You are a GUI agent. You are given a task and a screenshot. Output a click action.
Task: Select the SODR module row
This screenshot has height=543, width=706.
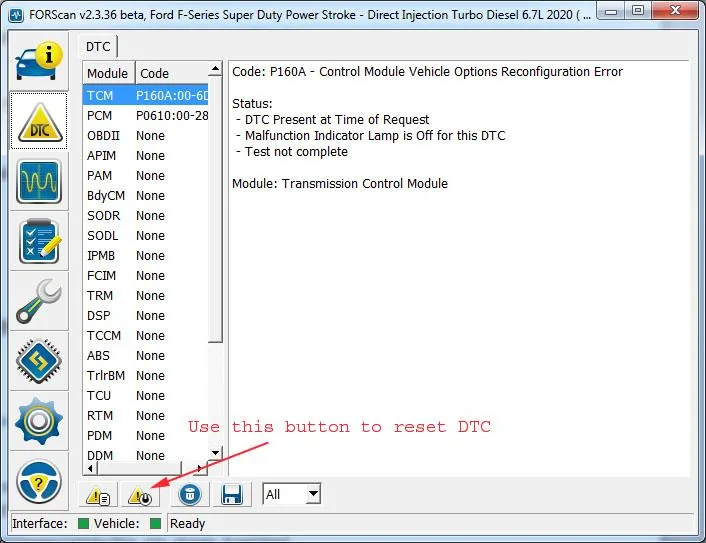[145, 216]
